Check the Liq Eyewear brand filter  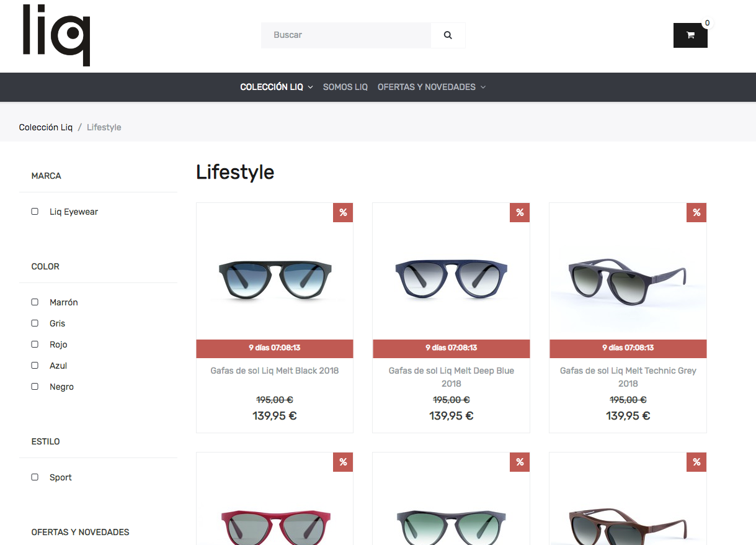point(35,212)
